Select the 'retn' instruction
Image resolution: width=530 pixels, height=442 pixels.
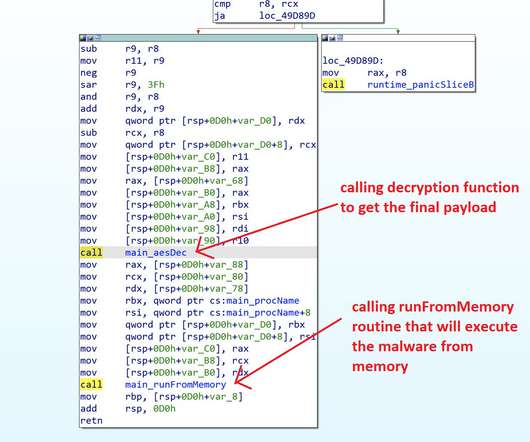(x=91, y=421)
